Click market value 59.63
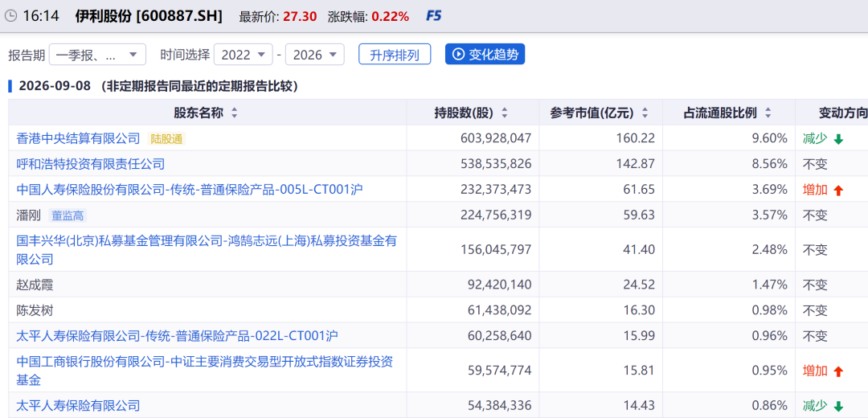Viewport: 868px width, 418px height. click(x=641, y=215)
